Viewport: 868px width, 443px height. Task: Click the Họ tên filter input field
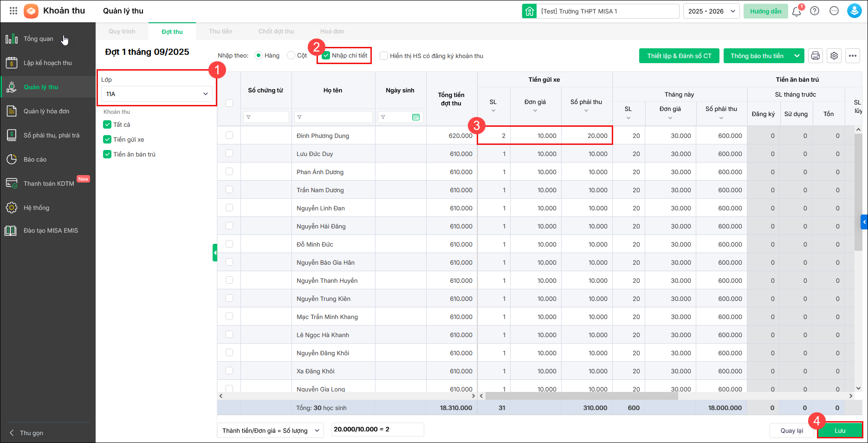pyautogui.click(x=337, y=117)
